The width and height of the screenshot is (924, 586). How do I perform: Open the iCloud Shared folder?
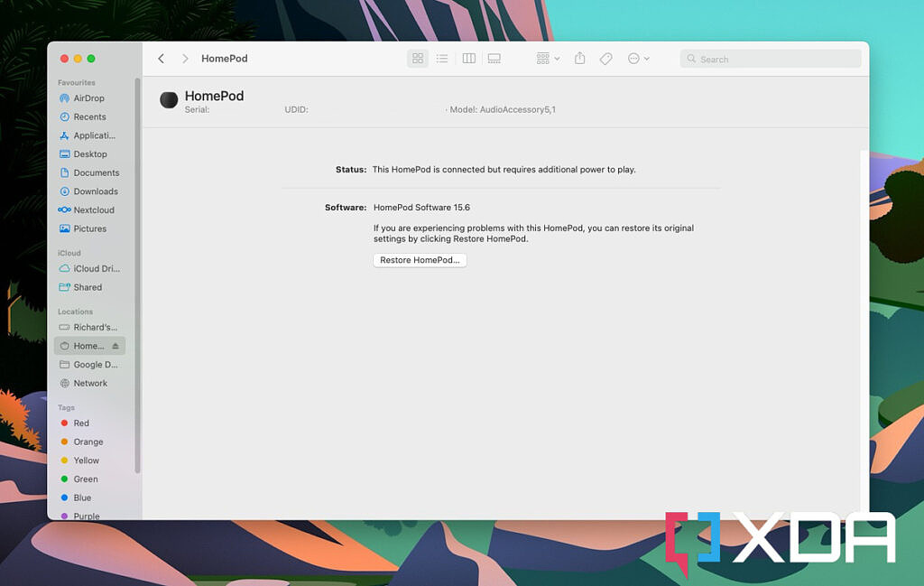click(x=88, y=287)
